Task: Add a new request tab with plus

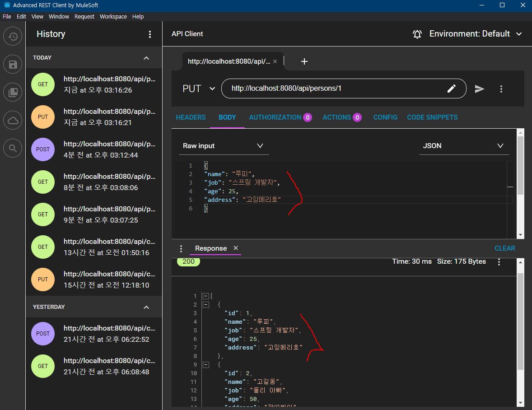Action: (x=304, y=61)
